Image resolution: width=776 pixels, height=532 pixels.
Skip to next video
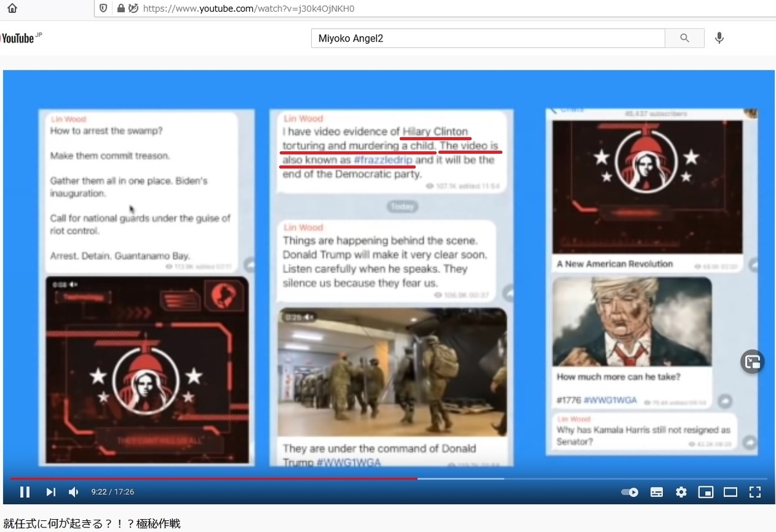click(50, 492)
